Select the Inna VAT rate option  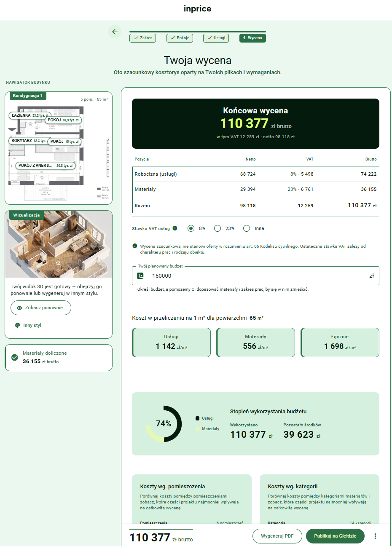pos(247,228)
